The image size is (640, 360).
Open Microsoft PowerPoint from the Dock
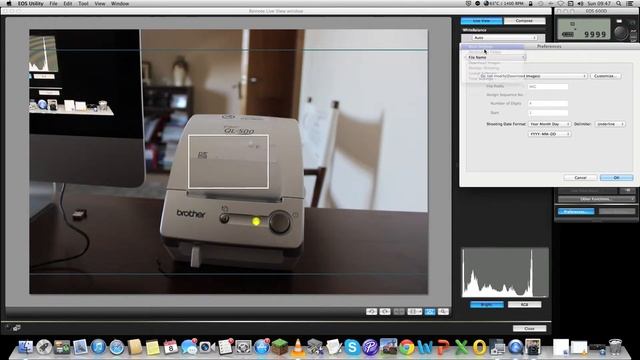click(x=443, y=347)
